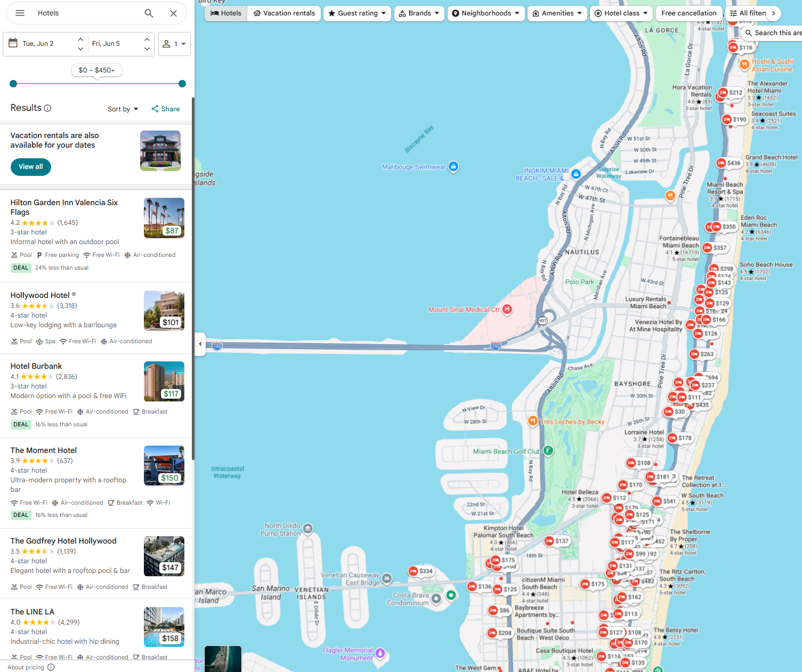Click the maximum price slider handle
Image resolution: width=802 pixels, height=672 pixels.
pyautogui.click(x=182, y=84)
